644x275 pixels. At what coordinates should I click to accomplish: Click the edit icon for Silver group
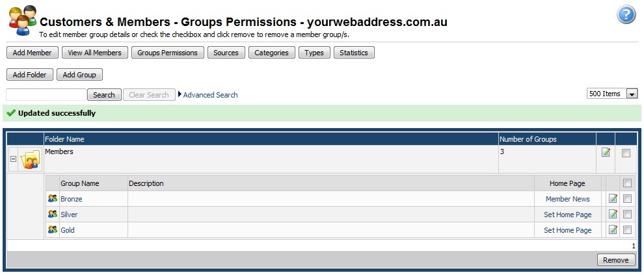[613, 215]
